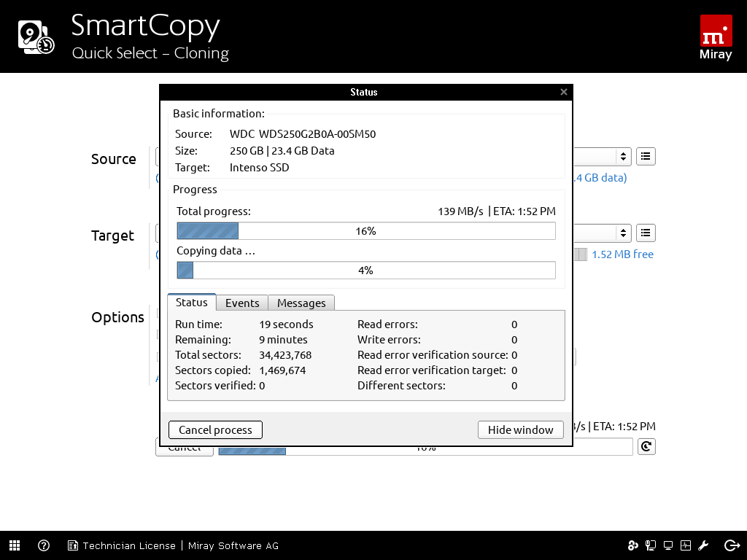Switch to the Events tab
747x560 pixels.
242,303
